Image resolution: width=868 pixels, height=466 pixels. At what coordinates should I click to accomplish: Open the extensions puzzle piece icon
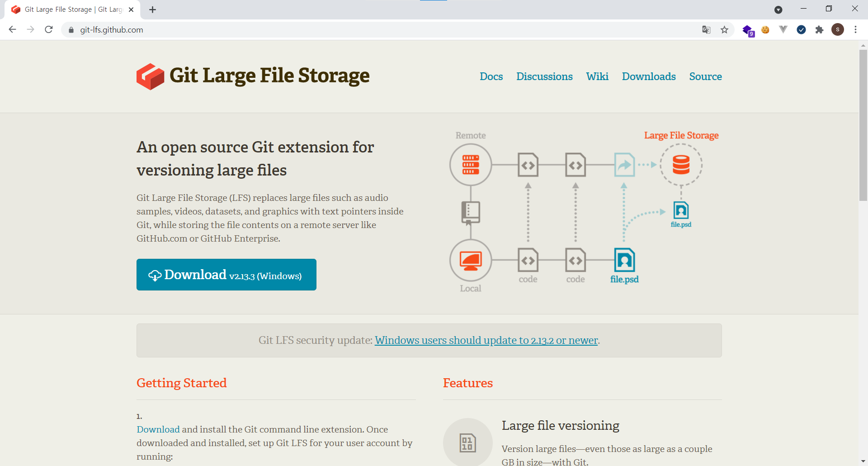point(819,29)
